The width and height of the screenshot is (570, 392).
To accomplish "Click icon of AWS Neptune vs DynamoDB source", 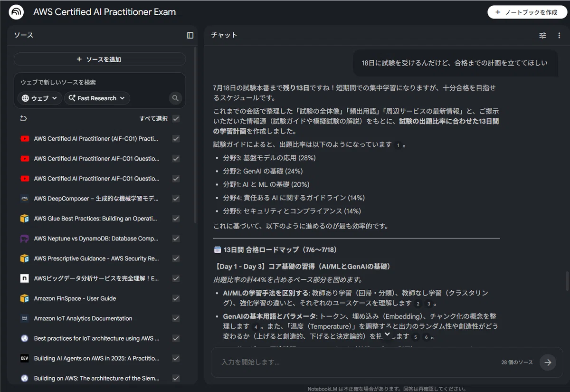I will 25,239.
